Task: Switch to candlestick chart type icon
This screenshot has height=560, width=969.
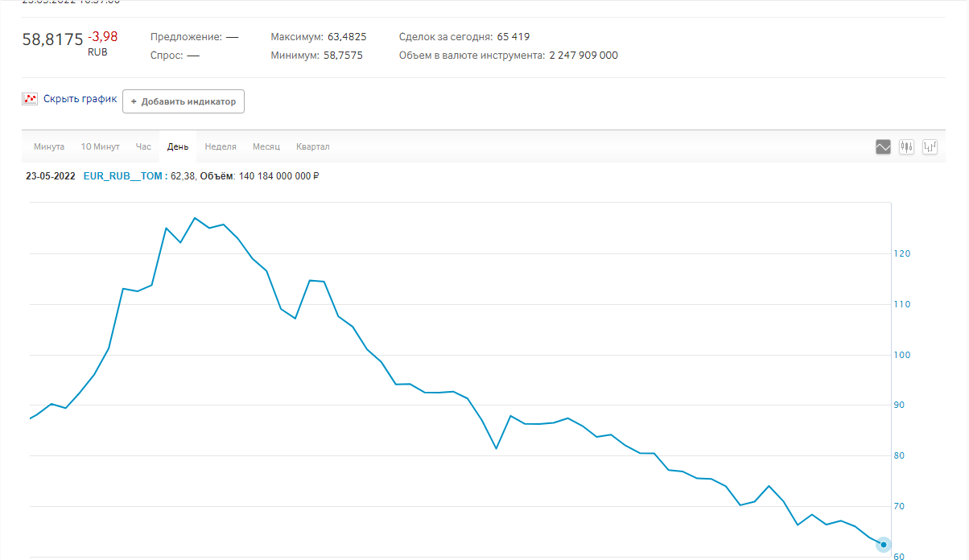Action: [906, 147]
